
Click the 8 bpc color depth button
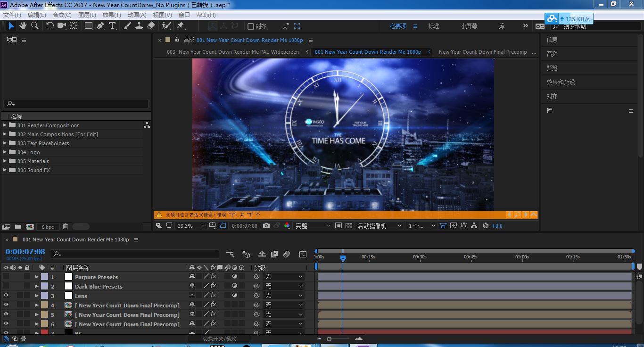(48, 227)
